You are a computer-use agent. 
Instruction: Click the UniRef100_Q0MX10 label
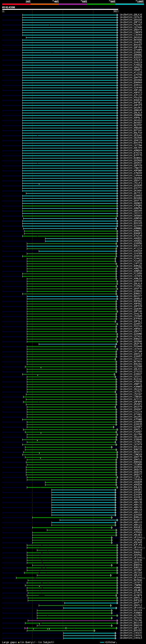131,85
